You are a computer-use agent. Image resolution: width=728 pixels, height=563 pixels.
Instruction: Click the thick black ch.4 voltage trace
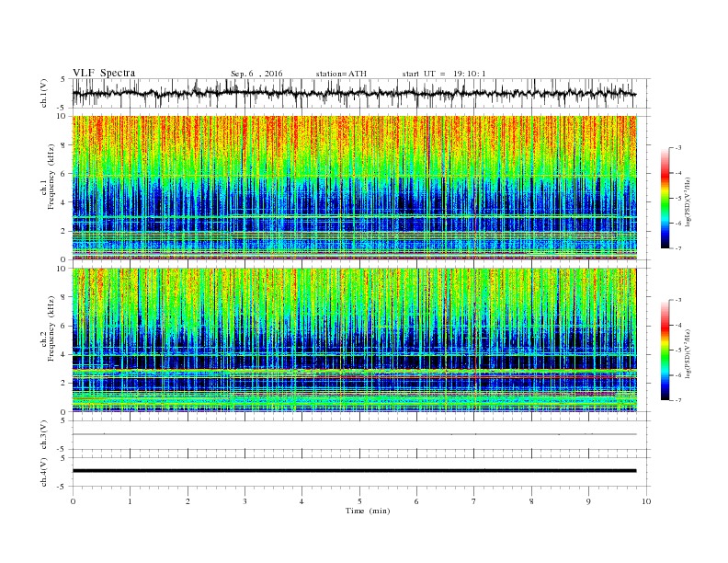click(x=354, y=471)
